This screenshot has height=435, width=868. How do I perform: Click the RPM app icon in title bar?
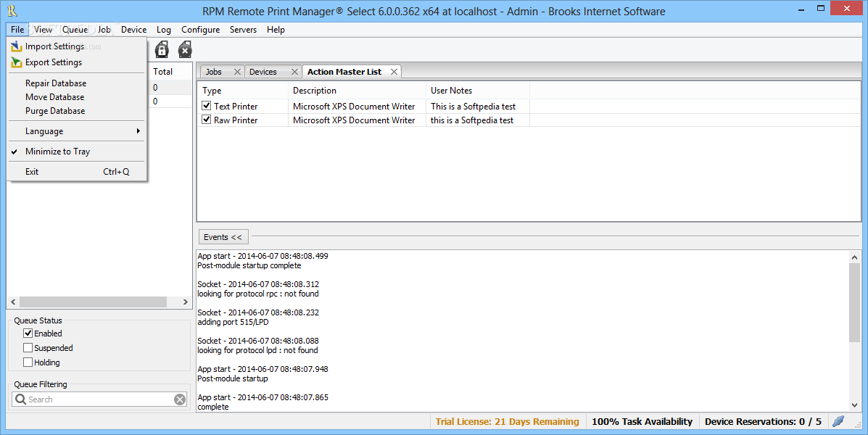click(x=12, y=11)
